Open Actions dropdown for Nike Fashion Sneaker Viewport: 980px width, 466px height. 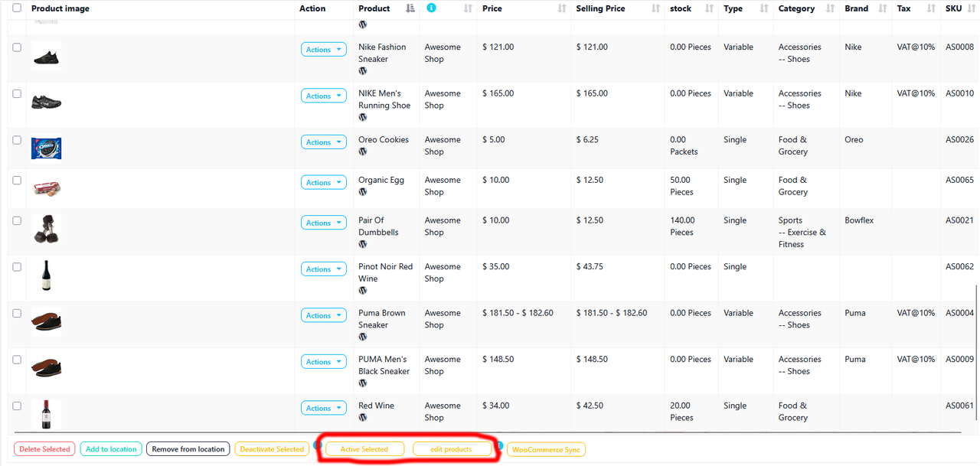[323, 50]
